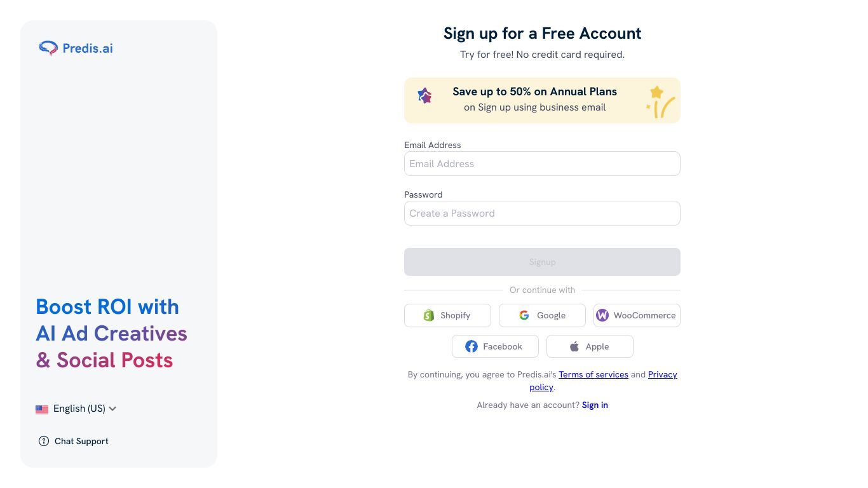Expand the English (US) language chevron
The image size is (868, 488).
112,409
